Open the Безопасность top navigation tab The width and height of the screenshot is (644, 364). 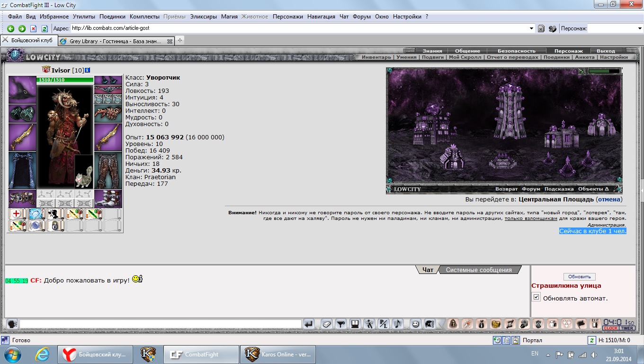pyautogui.click(x=517, y=51)
